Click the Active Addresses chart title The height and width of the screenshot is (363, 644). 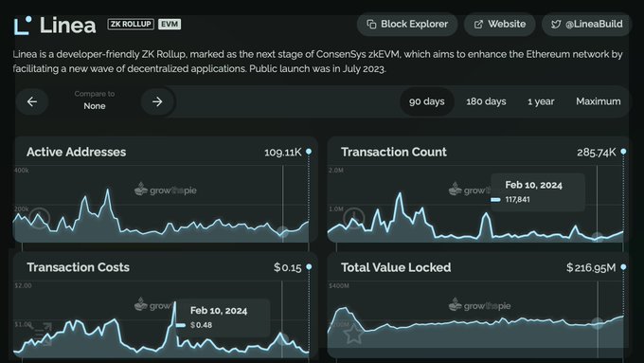click(77, 152)
